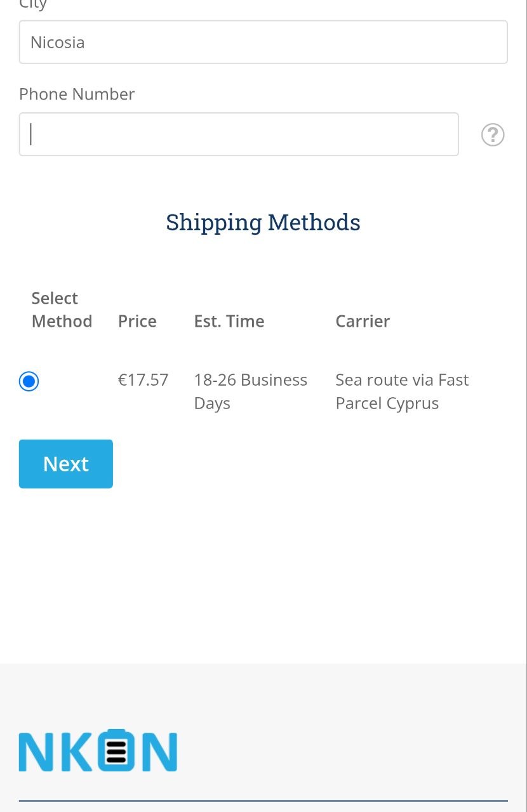Click the Carrier column header
This screenshot has width=527, height=812.
[x=363, y=321]
